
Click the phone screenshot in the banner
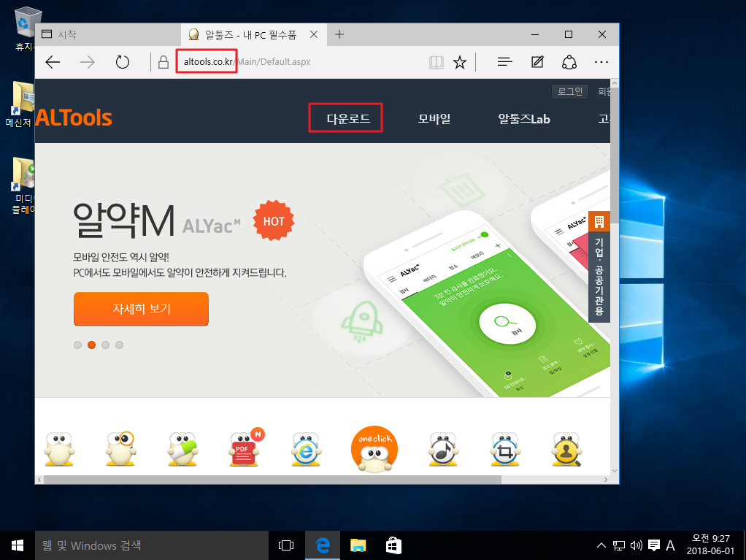coord(485,304)
